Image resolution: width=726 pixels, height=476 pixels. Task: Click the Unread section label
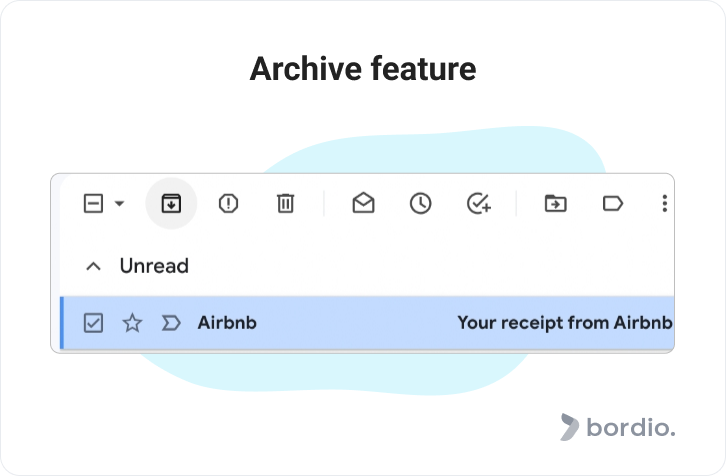(x=154, y=266)
